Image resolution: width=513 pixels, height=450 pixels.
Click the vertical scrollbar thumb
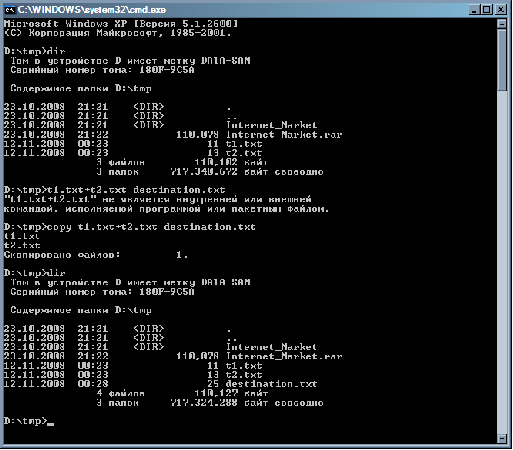click(502, 60)
